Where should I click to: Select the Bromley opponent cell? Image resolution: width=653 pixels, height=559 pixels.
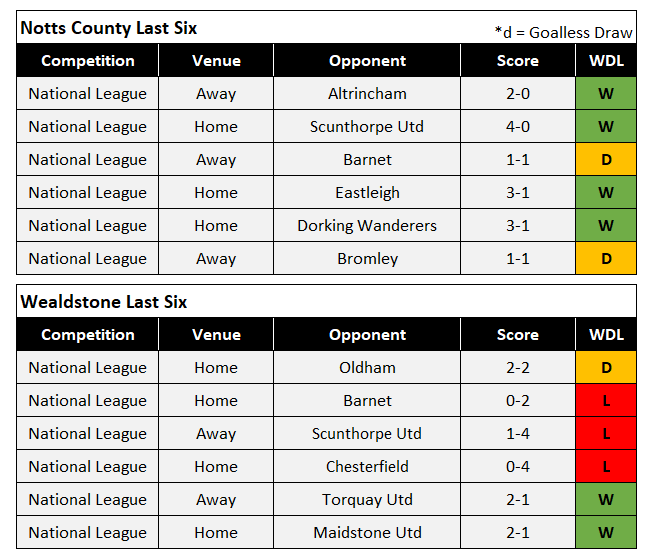click(x=367, y=259)
